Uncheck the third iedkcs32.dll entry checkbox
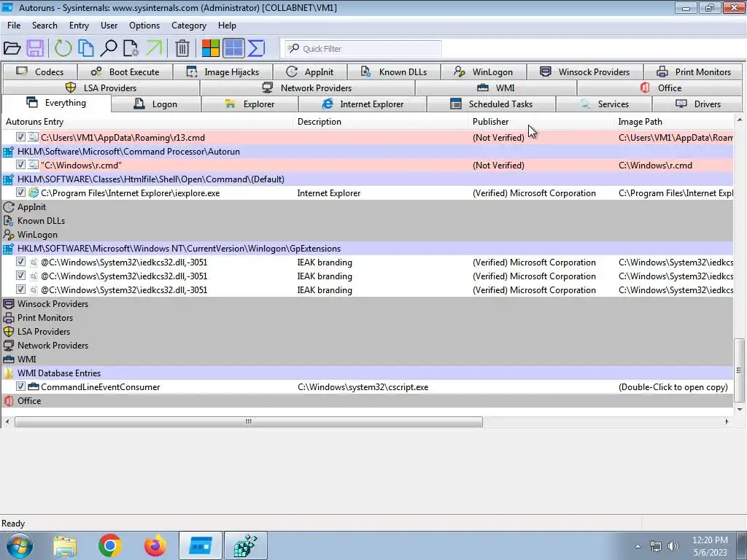Viewport: 747px width, 560px height. 20,289
